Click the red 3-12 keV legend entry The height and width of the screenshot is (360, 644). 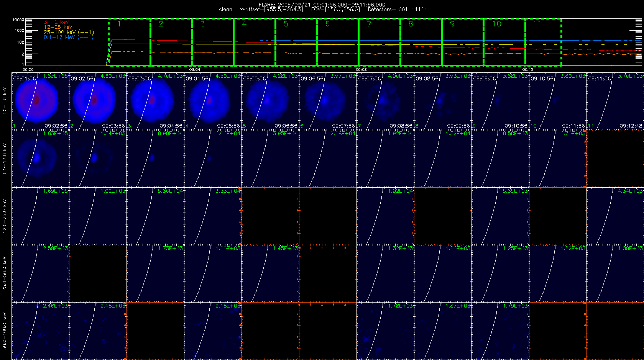point(56,22)
